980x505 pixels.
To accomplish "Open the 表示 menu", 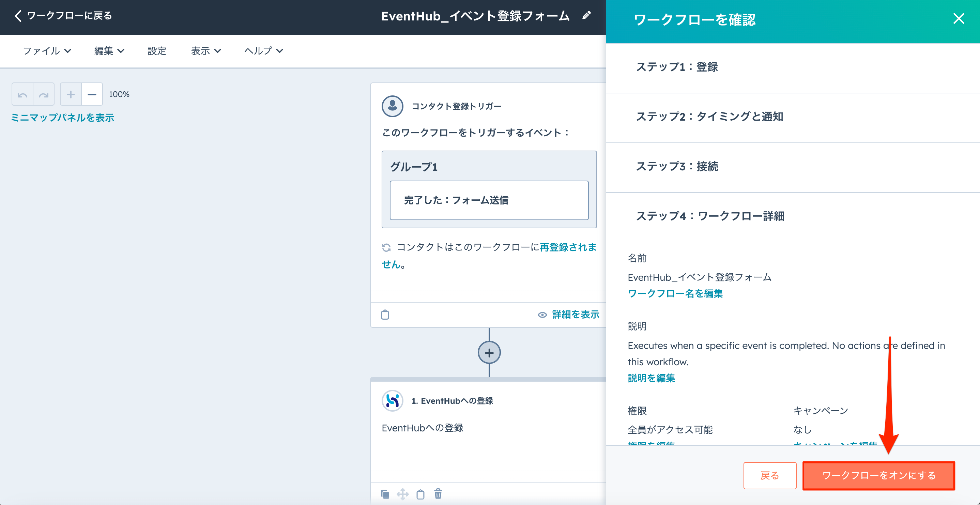I will click(206, 51).
